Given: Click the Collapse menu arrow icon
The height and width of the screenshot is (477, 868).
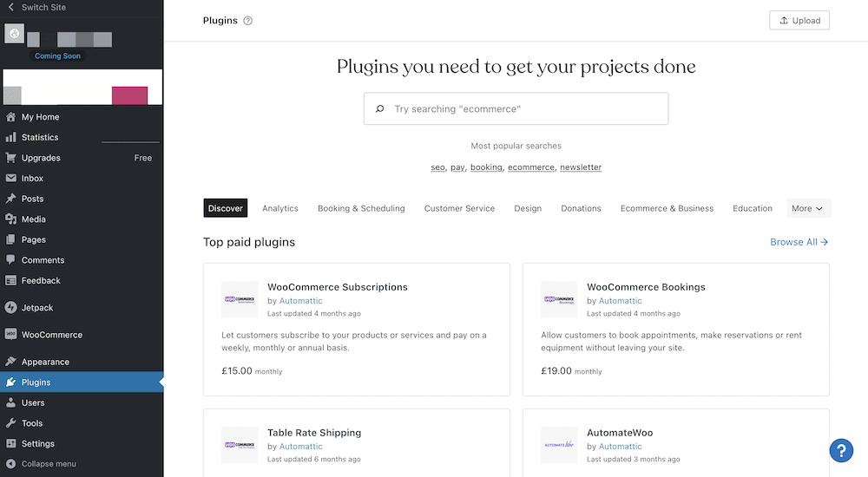Looking at the screenshot, I should coord(10,464).
